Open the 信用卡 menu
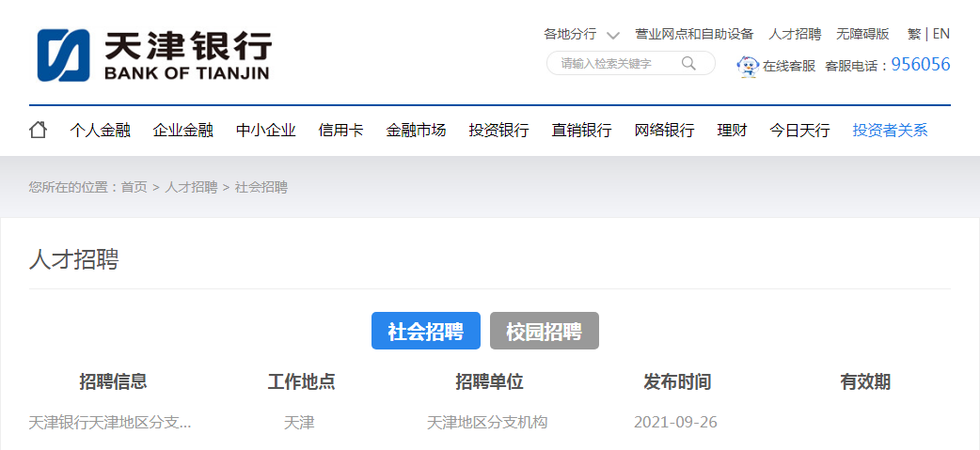The width and height of the screenshot is (980, 450). pyautogui.click(x=340, y=131)
